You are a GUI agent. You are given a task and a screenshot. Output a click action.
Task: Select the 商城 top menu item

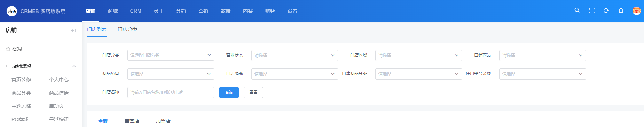pyautogui.click(x=113, y=11)
